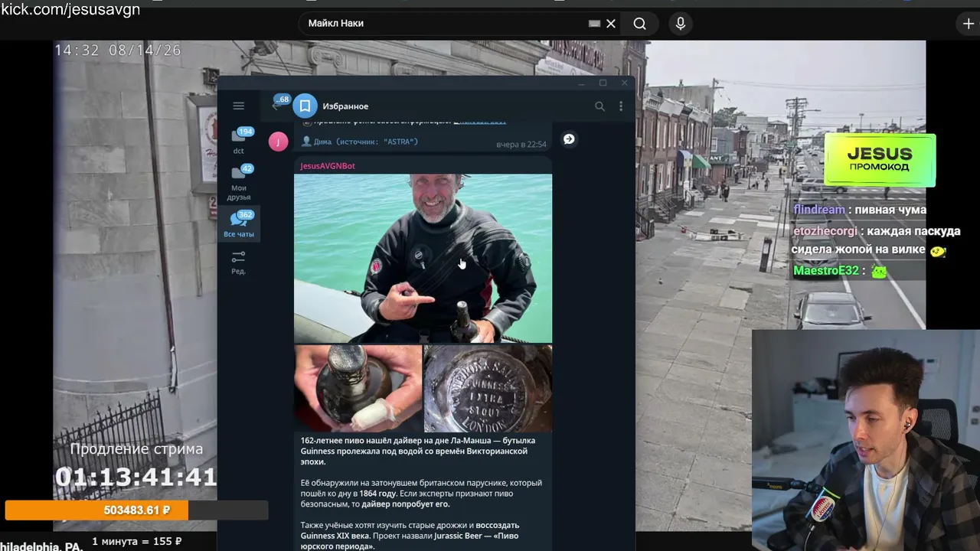Switch to the Мои друзья folder
Viewport: 980px width, 551px height.
pyautogui.click(x=239, y=183)
